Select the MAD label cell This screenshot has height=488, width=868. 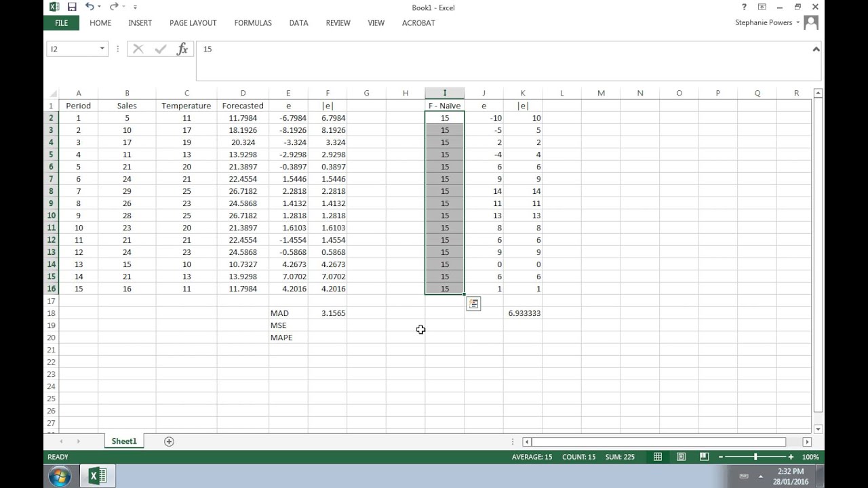[x=288, y=313]
